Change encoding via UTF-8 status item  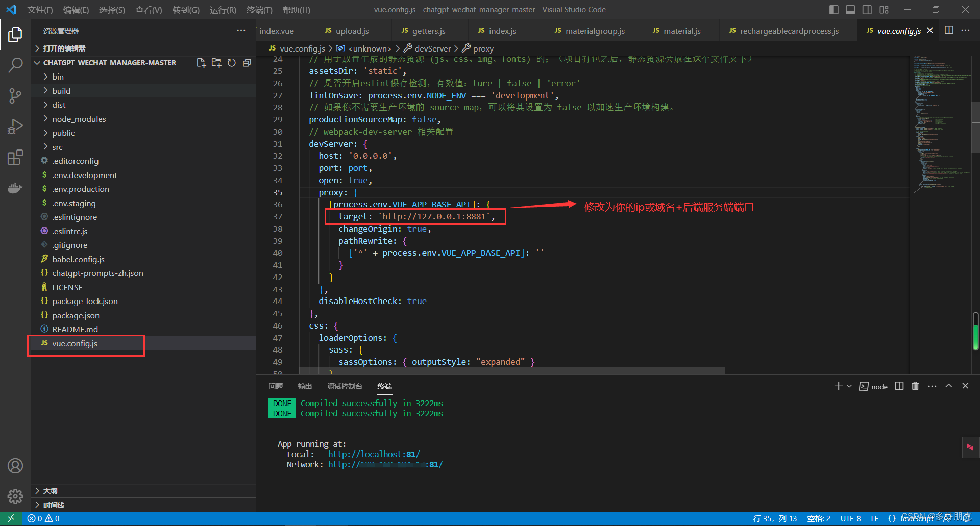click(x=850, y=518)
